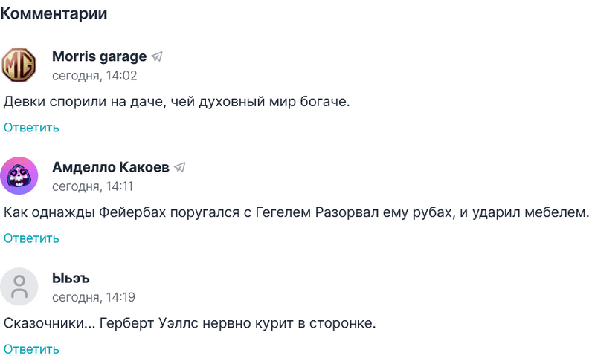Click Telegram icon beside Амделло Какоев
This screenshot has width=595, height=364.
pos(179,168)
